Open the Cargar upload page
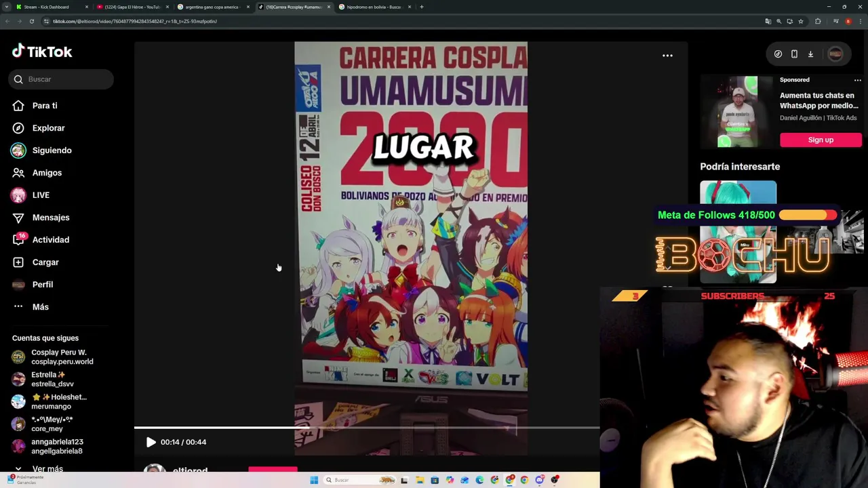Screen dimensions: 868x488 tap(45, 262)
